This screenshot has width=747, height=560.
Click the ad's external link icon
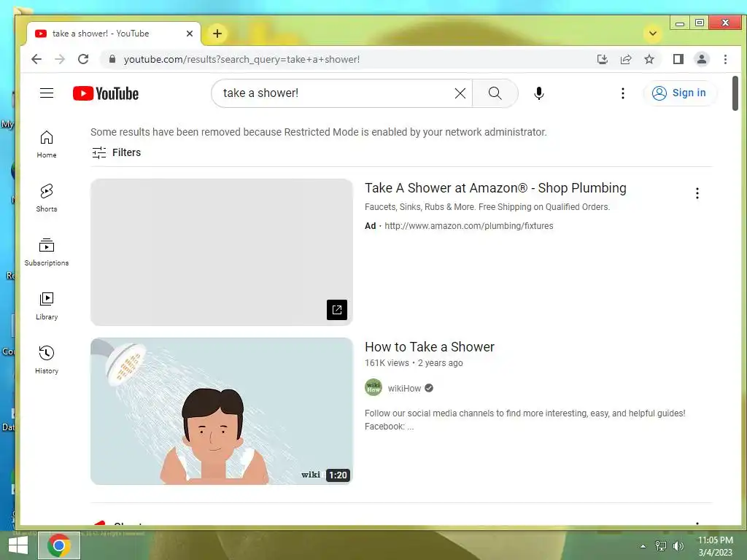337,310
